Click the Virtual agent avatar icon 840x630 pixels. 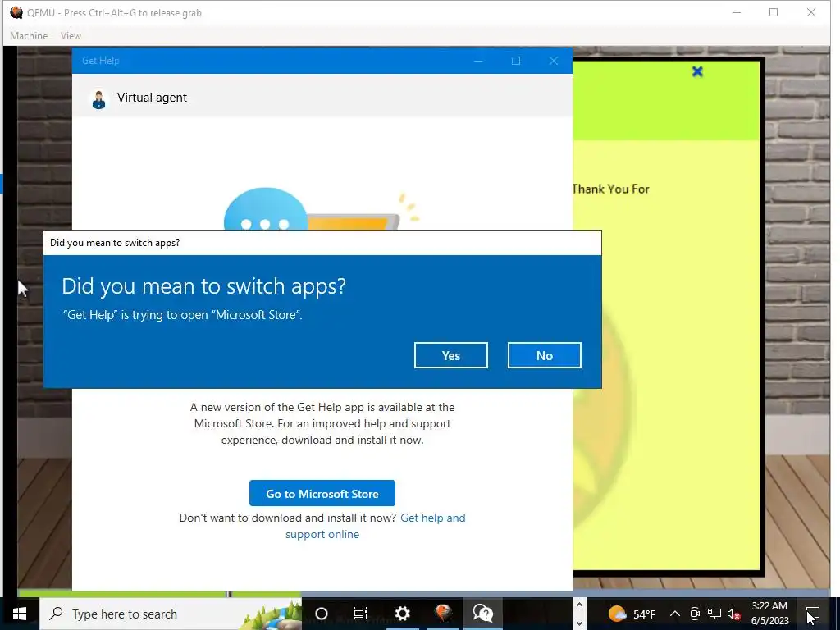tap(98, 99)
